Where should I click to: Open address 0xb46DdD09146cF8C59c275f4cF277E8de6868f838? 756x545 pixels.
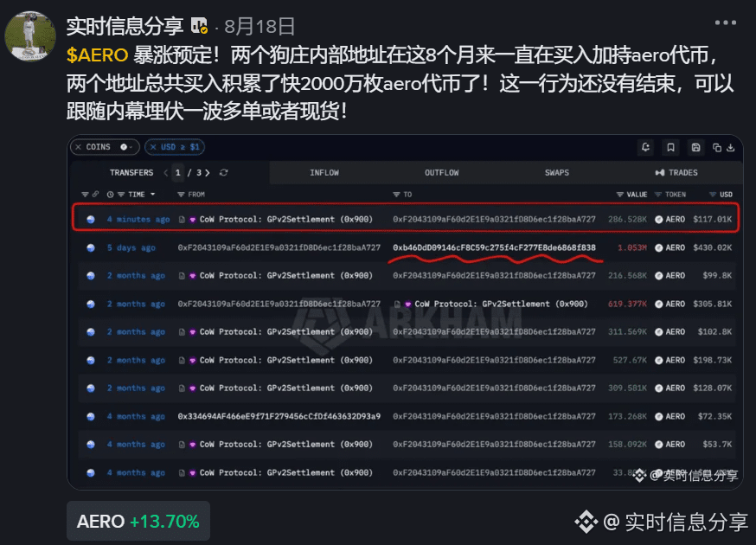(494, 248)
